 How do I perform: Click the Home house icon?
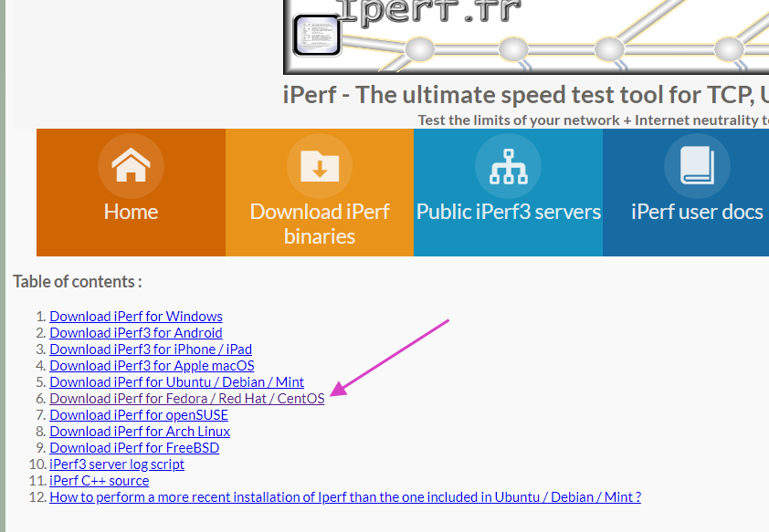[130, 166]
